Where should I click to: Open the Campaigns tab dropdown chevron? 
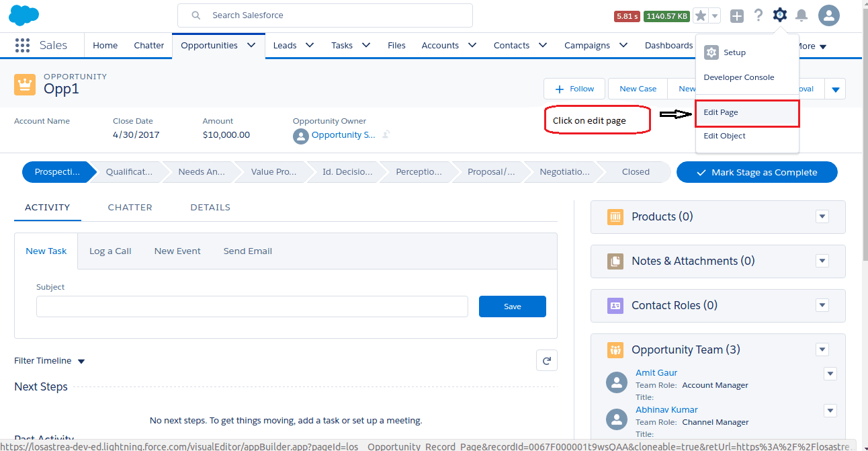tap(623, 45)
